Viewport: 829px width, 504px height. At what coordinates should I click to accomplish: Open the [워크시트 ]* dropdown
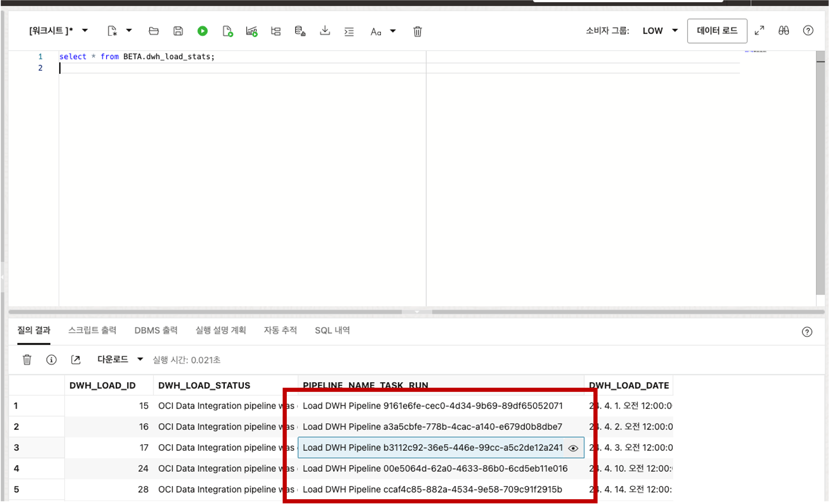[x=58, y=31]
